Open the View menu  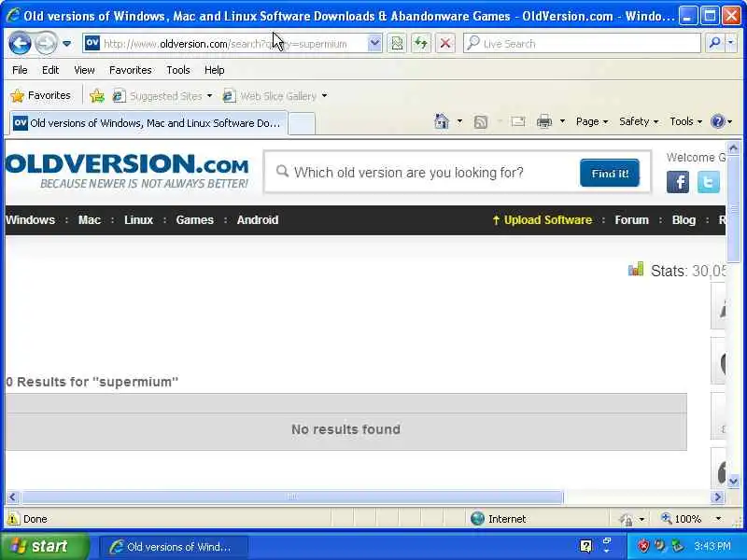84,70
